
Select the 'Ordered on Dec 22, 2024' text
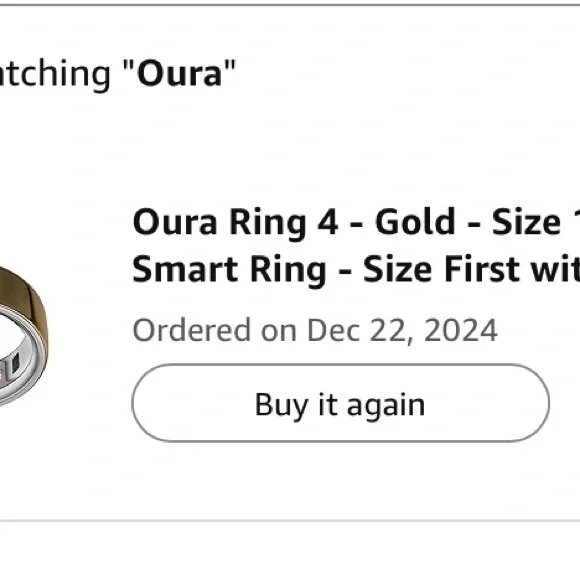[315, 330]
